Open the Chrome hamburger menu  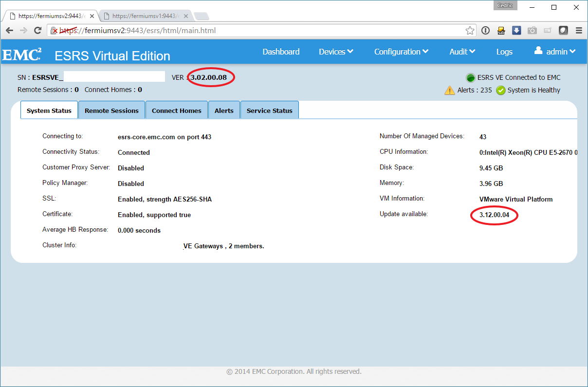579,31
